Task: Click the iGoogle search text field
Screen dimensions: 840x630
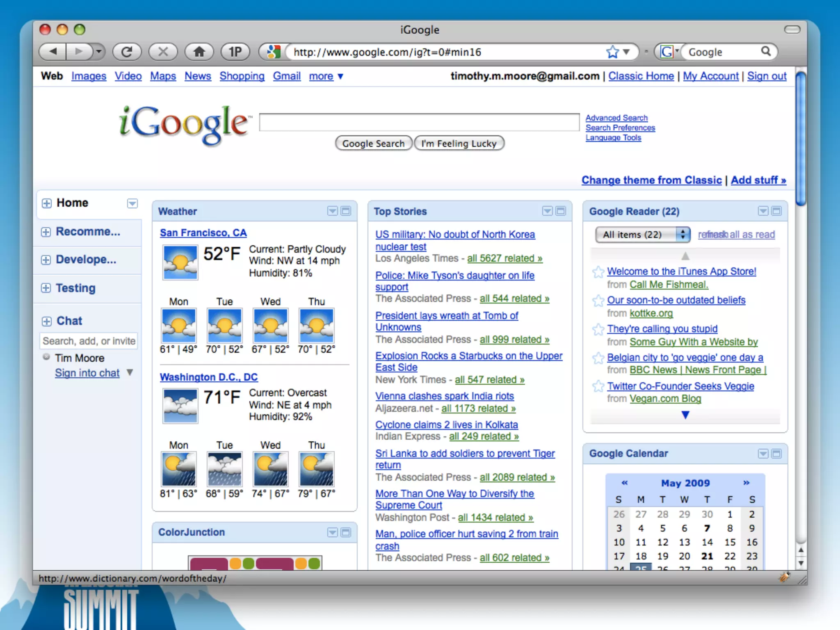Action: 419,122
